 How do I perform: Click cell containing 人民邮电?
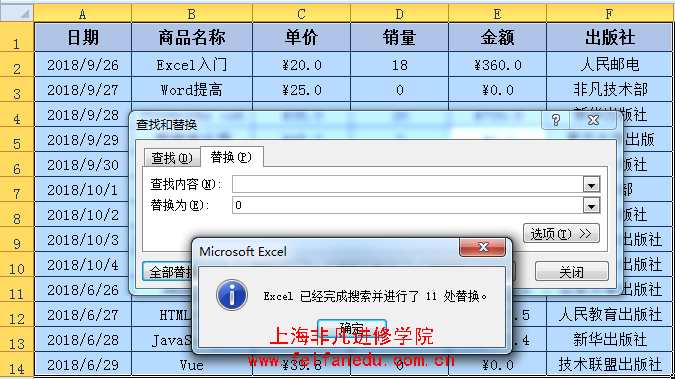609,65
